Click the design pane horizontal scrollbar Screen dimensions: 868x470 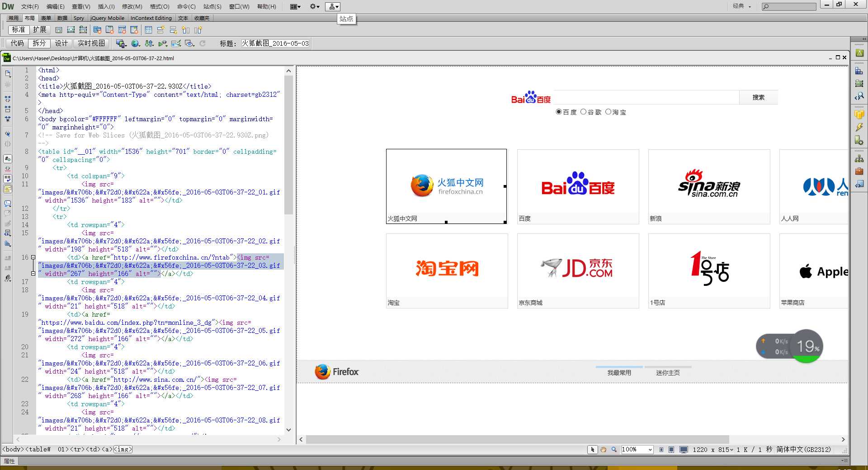point(518,439)
